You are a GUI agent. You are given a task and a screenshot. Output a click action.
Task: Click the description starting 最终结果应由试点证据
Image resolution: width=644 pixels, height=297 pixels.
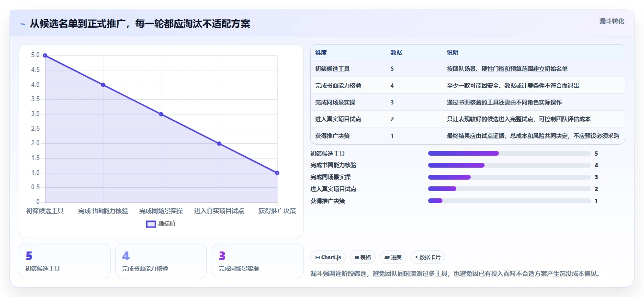click(533, 136)
